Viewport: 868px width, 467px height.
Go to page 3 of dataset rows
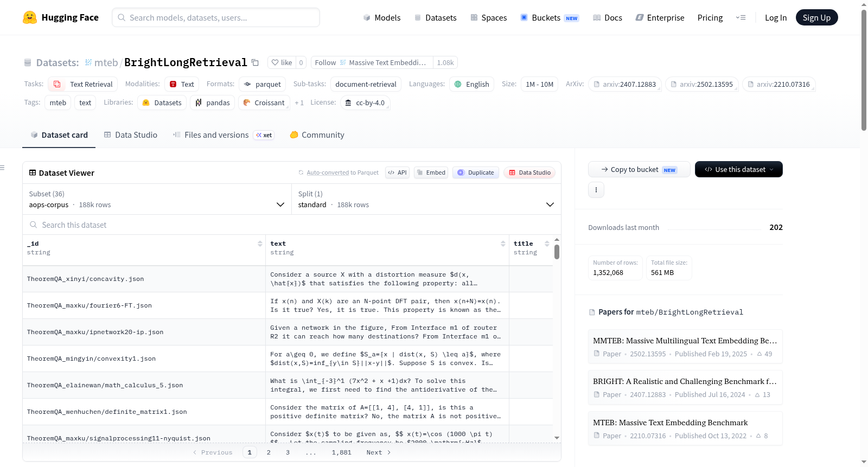pyautogui.click(x=288, y=452)
